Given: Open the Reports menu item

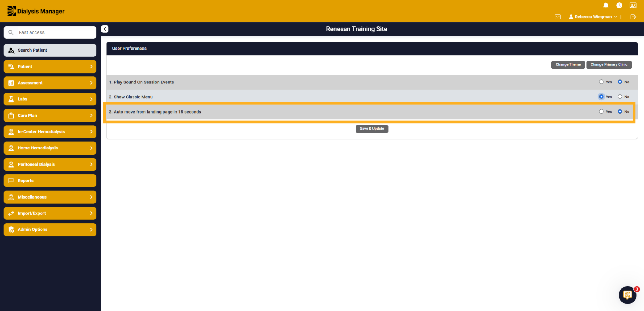Looking at the screenshot, I should tap(50, 181).
